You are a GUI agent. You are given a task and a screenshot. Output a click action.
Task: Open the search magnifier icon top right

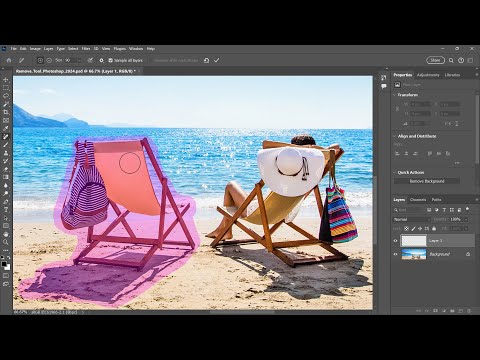451,60
